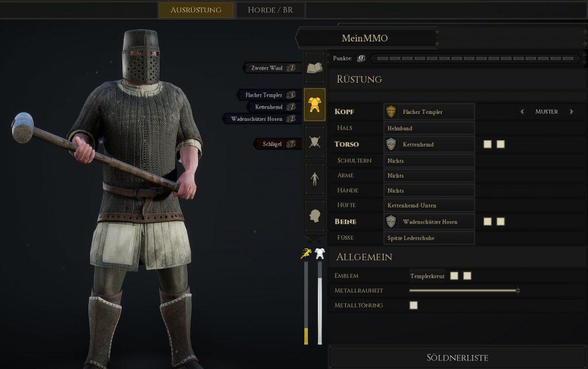The image size is (588, 369).
Task: Select the golden armor category icon
Action: tap(315, 105)
